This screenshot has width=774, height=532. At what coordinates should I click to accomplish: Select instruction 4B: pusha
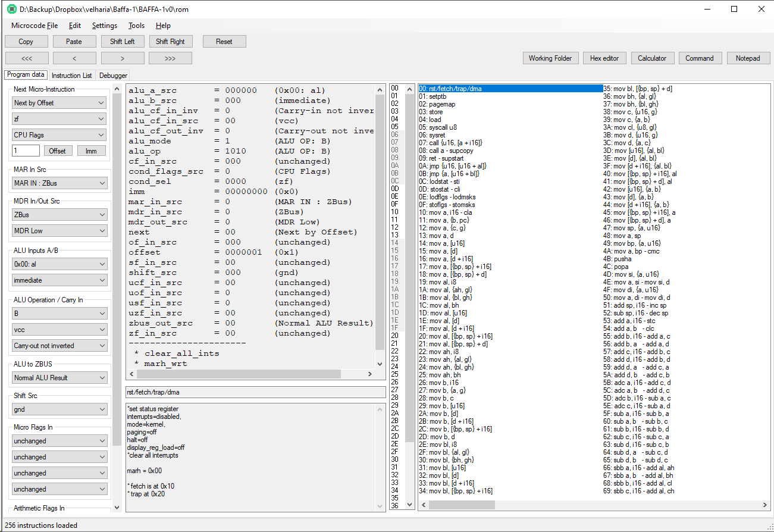coord(617,259)
